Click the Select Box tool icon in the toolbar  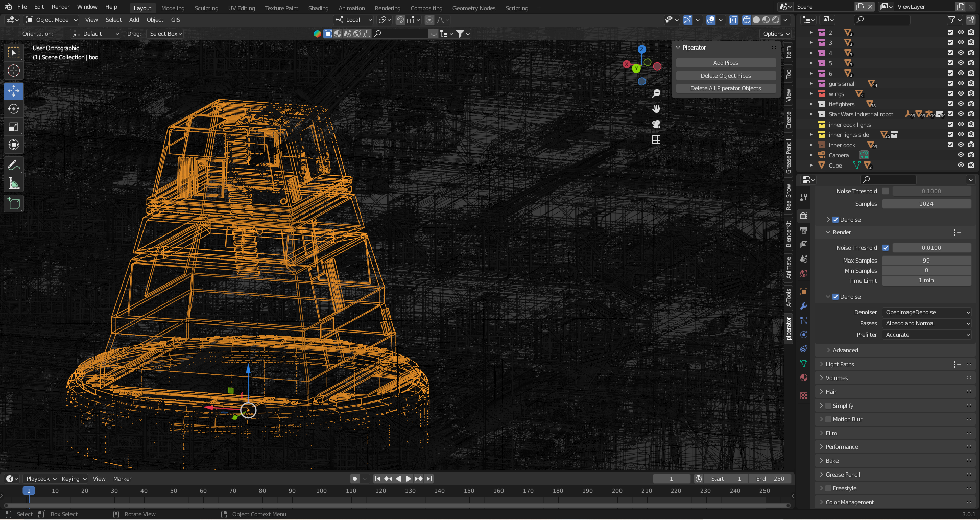coord(14,53)
